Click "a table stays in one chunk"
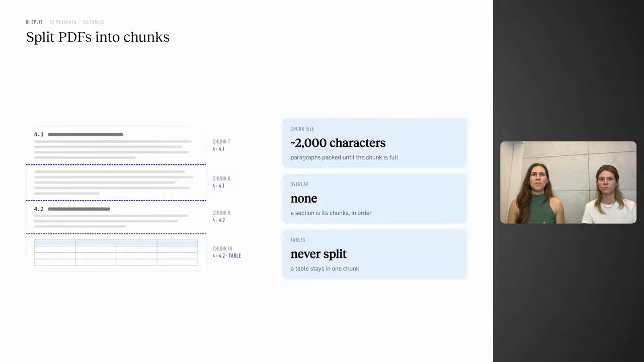644x362 pixels. [325, 268]
